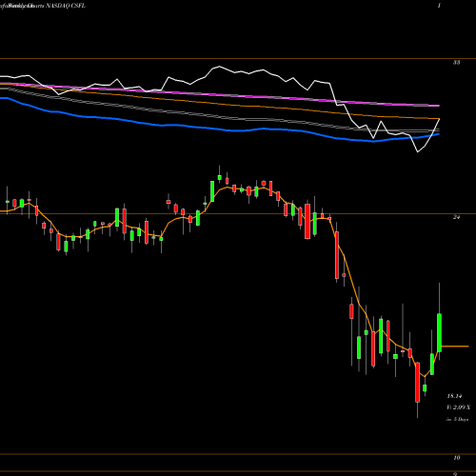
Task: Select the 24 price axis label
Action: point(456,217)
